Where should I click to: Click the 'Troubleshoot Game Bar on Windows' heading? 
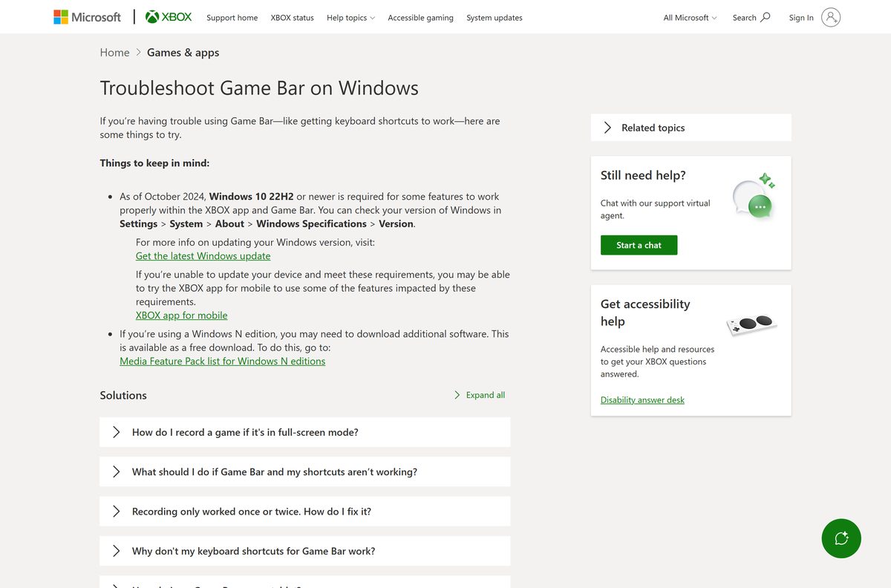pyautogui.click(x=259, y=88)
